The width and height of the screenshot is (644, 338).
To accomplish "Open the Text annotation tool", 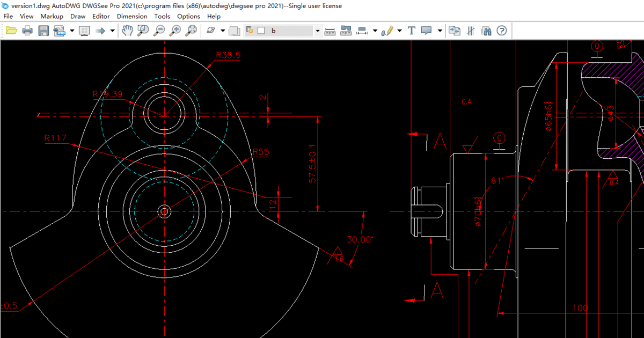I will pos(411,31).
